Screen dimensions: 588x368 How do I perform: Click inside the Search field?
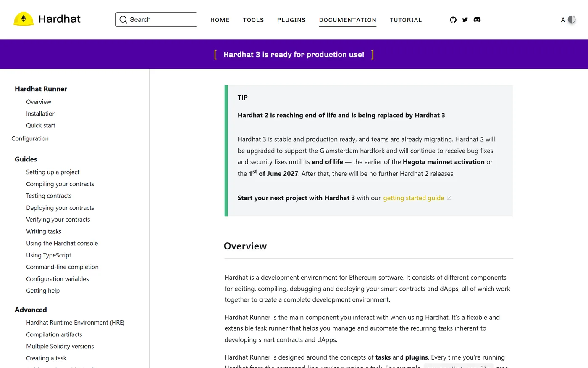pyautogui.click(x=156, y=20)
